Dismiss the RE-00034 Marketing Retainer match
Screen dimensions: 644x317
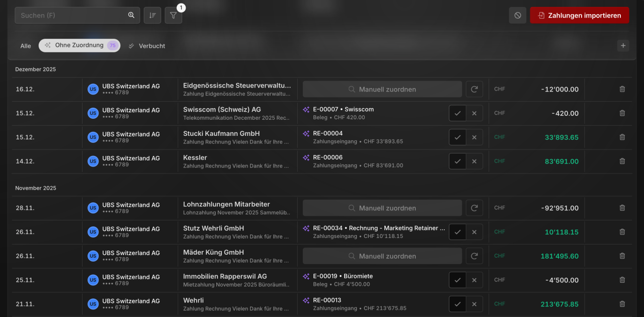pyautogui.click(x=474, y=232)
